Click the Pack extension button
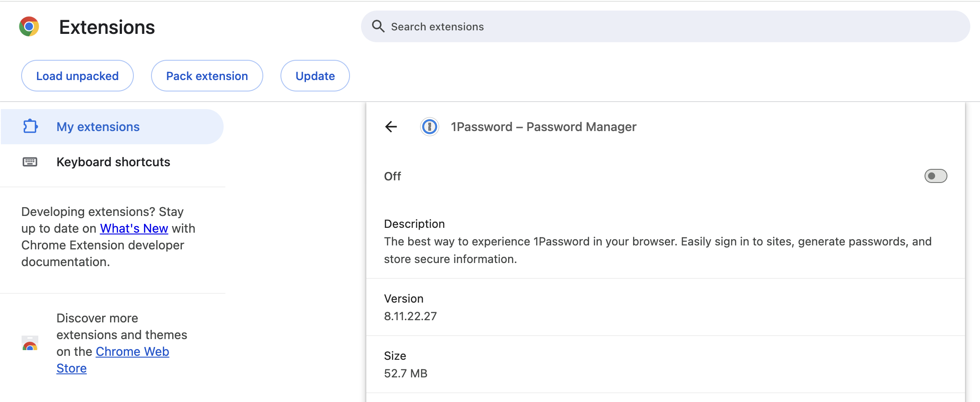 coord(207,75)
